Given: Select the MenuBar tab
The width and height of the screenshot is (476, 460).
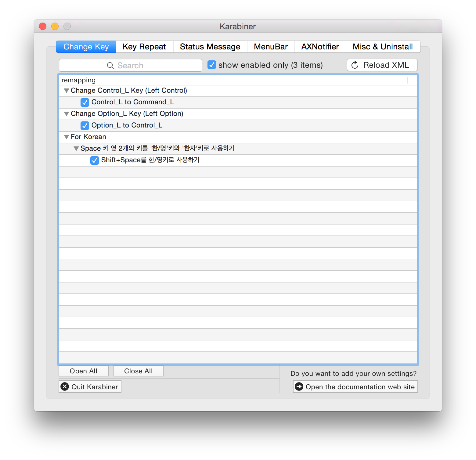Looking at the screenshot, I should click(x=271, y=47).
